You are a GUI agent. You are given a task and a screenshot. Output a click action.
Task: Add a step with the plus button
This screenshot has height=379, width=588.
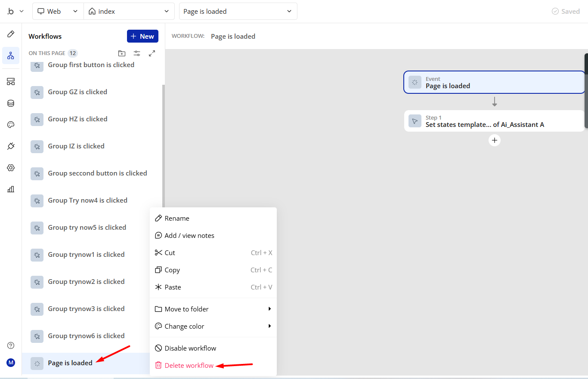point(495,140)
